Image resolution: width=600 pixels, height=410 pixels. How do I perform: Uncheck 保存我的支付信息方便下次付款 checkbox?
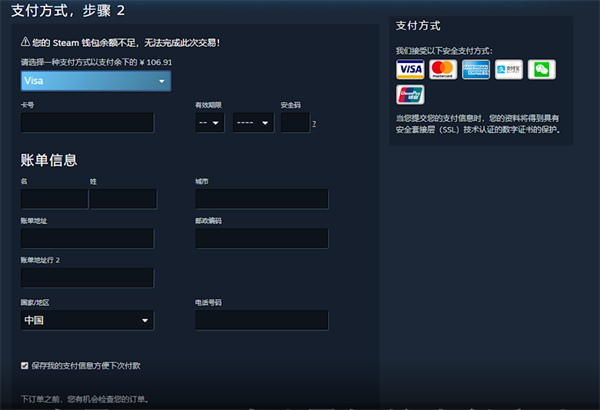tap(24, 366)
